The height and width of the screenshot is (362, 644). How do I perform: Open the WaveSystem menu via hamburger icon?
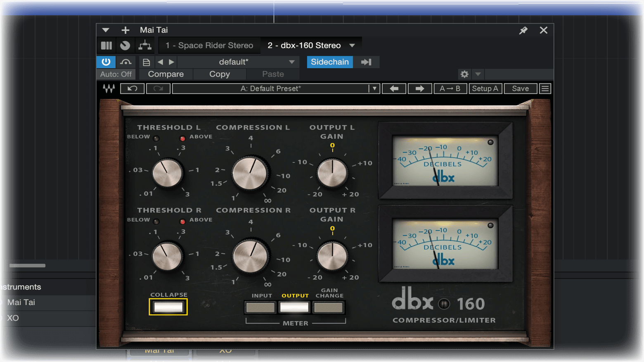545,88
